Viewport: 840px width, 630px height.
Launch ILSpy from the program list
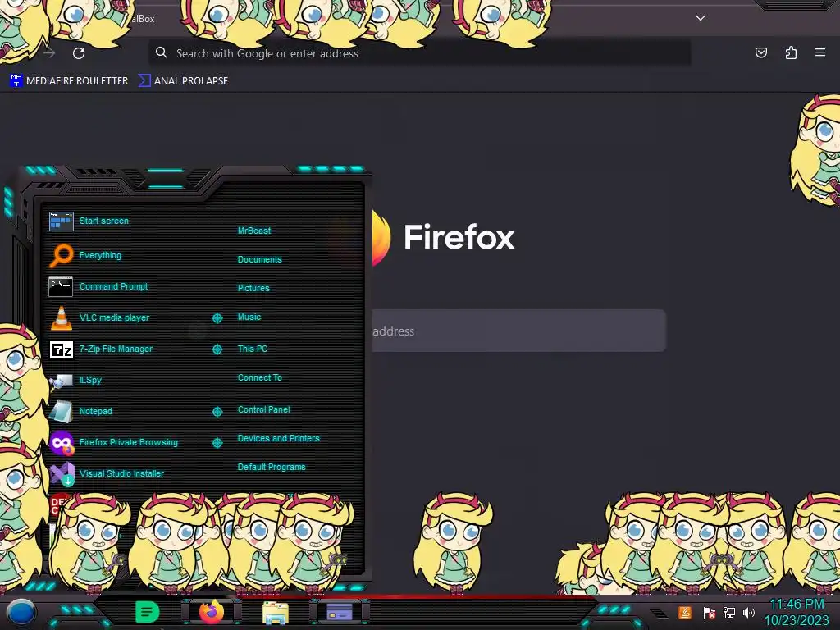[75, 380]
